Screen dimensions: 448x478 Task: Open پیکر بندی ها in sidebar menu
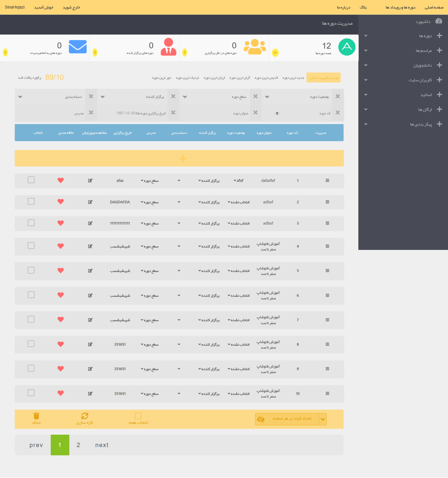tap(421, 124)
